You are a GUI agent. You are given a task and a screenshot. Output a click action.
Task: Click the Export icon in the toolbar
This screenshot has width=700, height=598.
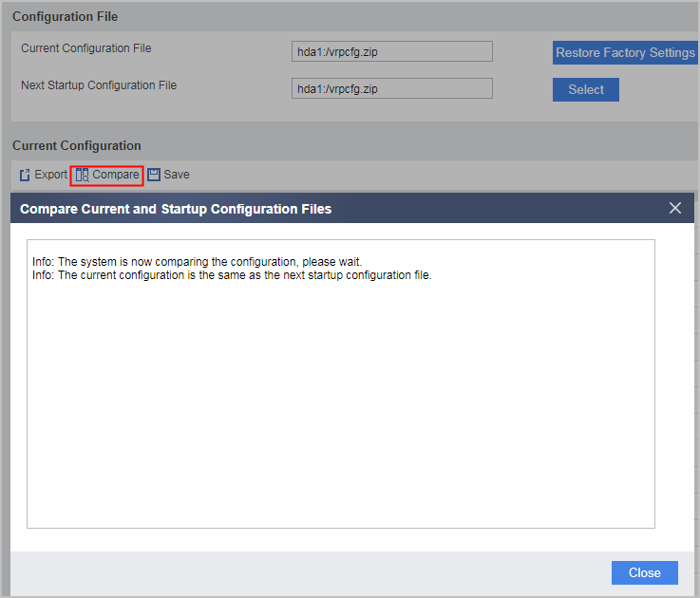25,175
